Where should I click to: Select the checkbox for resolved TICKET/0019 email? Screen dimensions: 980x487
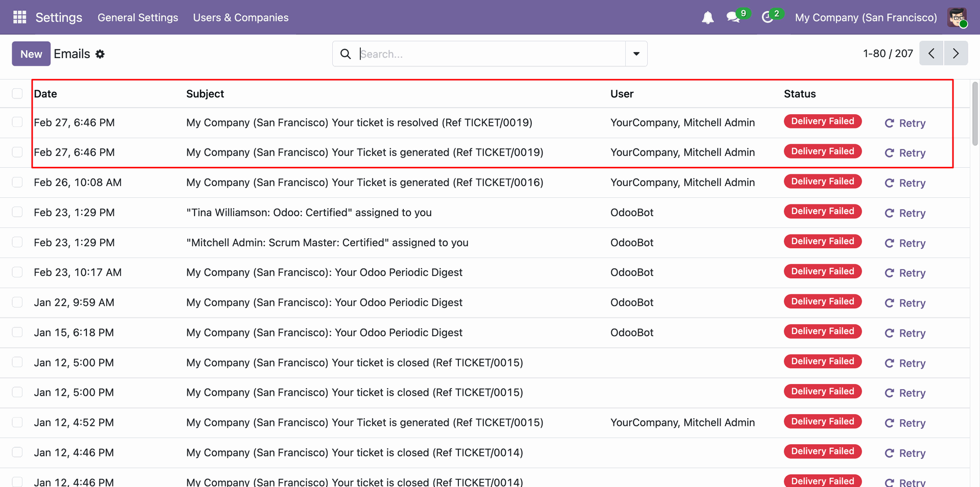(17, 122)
